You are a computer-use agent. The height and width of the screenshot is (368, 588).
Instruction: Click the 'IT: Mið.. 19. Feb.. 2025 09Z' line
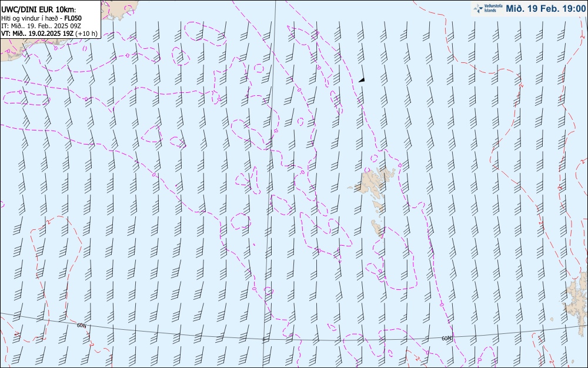click(x=41, y=26)
